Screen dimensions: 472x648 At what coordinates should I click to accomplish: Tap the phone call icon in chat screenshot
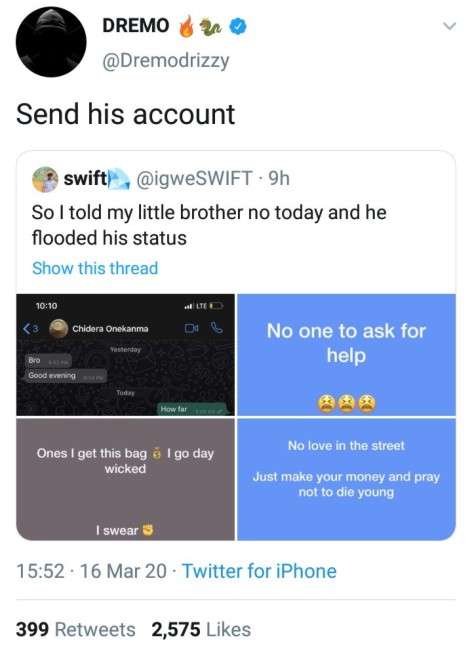(217, 328)
